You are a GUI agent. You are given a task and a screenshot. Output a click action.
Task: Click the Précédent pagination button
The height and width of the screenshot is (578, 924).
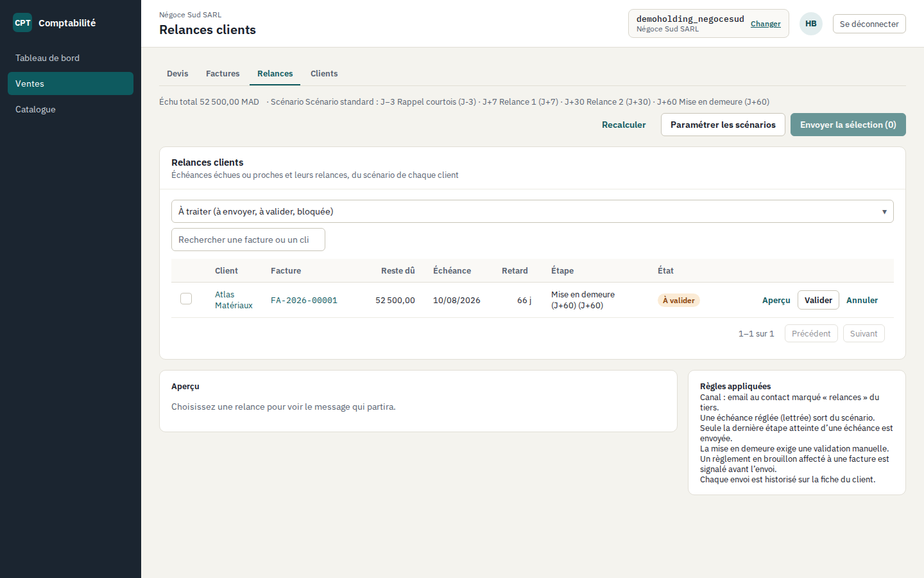coord(811,333)
